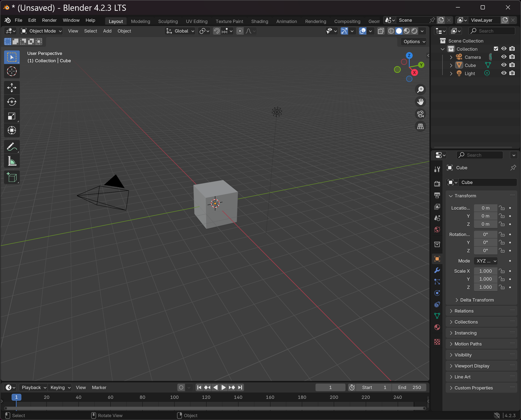Open the Options dropdown

click(x=414, y=42)
